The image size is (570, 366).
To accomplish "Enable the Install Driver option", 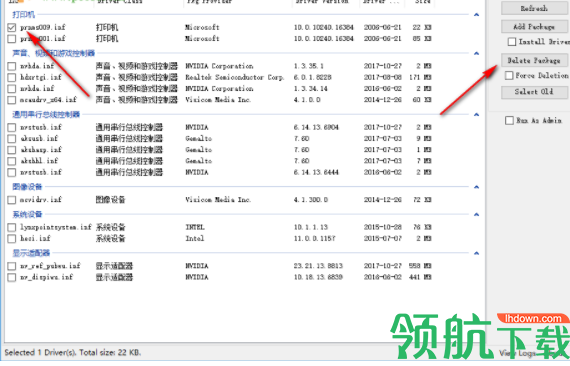I will point(512,42).
